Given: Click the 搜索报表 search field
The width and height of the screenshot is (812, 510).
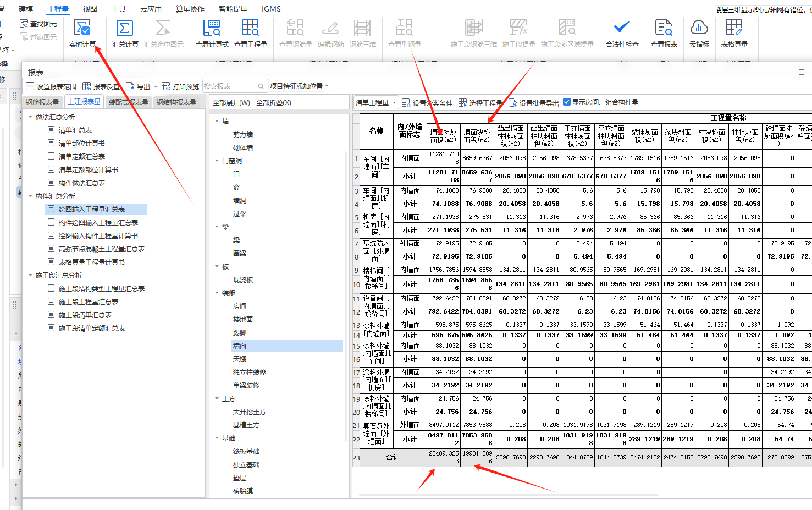Looking at the screenshot, I should tap(235, 86).
